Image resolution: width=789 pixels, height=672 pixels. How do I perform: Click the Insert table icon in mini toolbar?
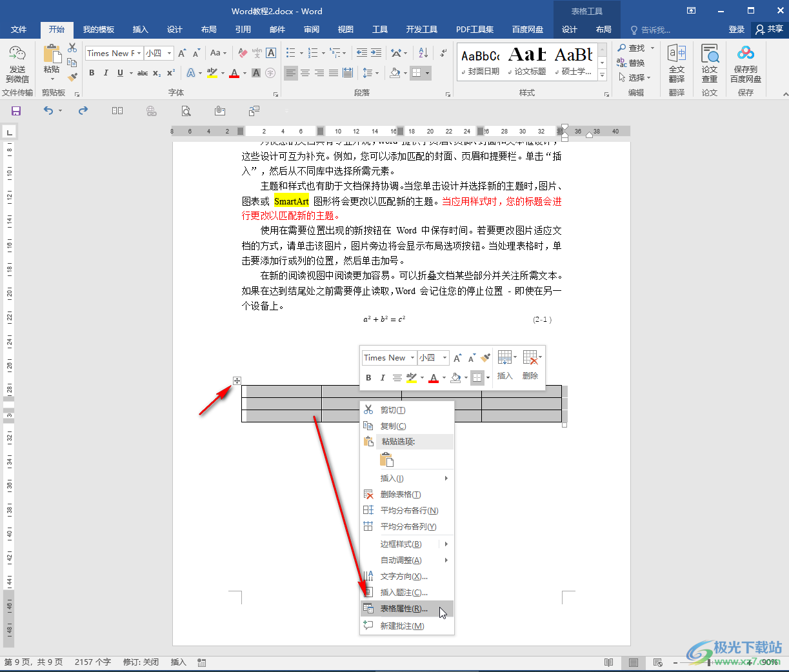[504, 357]
